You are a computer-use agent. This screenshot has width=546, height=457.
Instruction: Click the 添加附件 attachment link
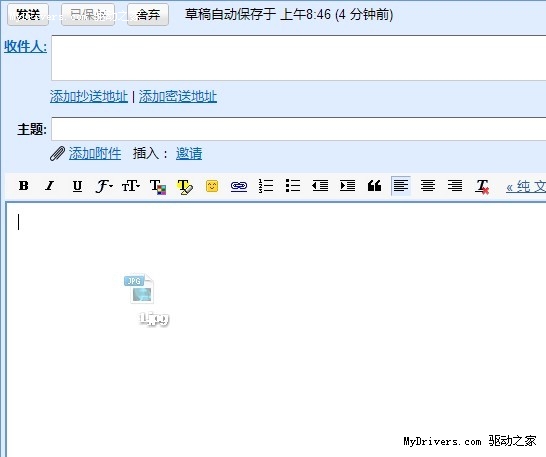click(x=95, y=153)
